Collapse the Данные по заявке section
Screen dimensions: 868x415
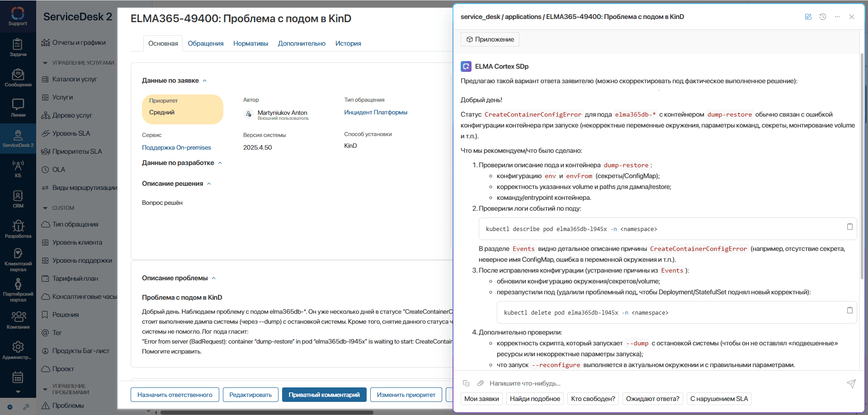(x=205, y=81)
